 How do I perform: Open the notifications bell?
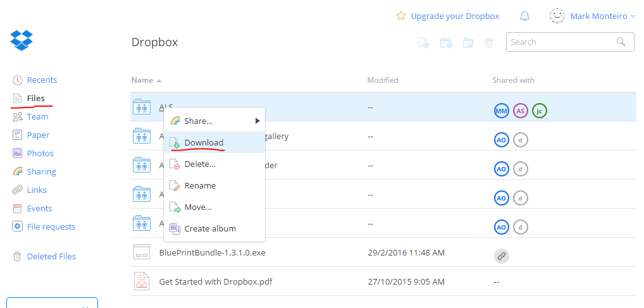click(524, 16)
